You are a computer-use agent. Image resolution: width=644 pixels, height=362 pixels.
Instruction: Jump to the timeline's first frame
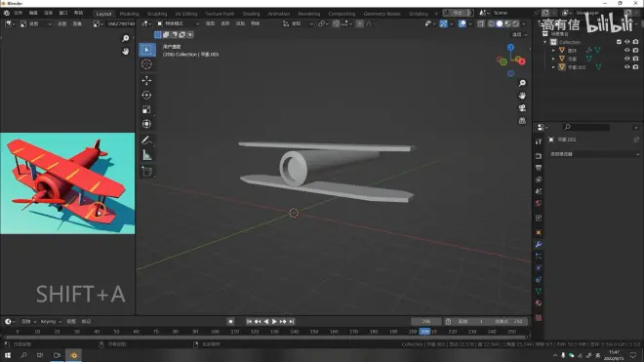coord(249,322)
